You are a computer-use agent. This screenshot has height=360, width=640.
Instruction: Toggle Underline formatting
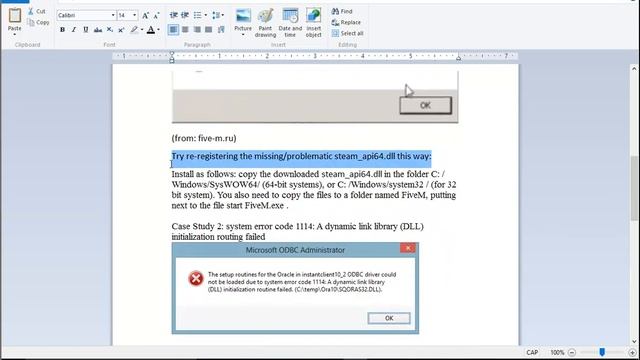click(86, 29)
